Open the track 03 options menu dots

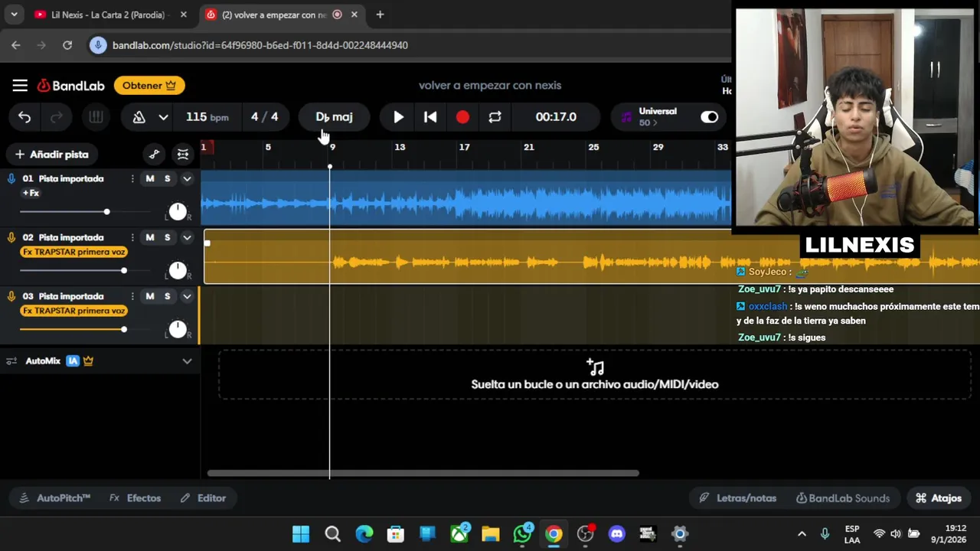[x=132, y=297]
